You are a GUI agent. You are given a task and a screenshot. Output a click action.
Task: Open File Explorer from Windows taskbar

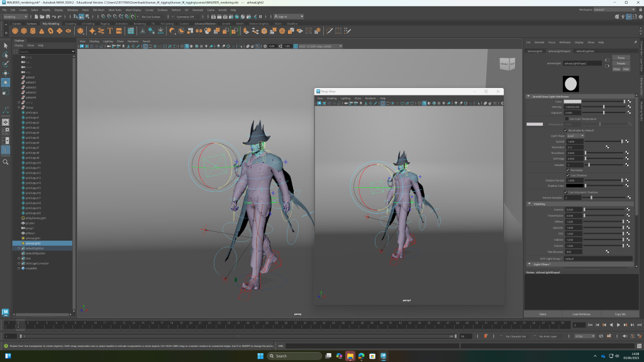point(350,356)
